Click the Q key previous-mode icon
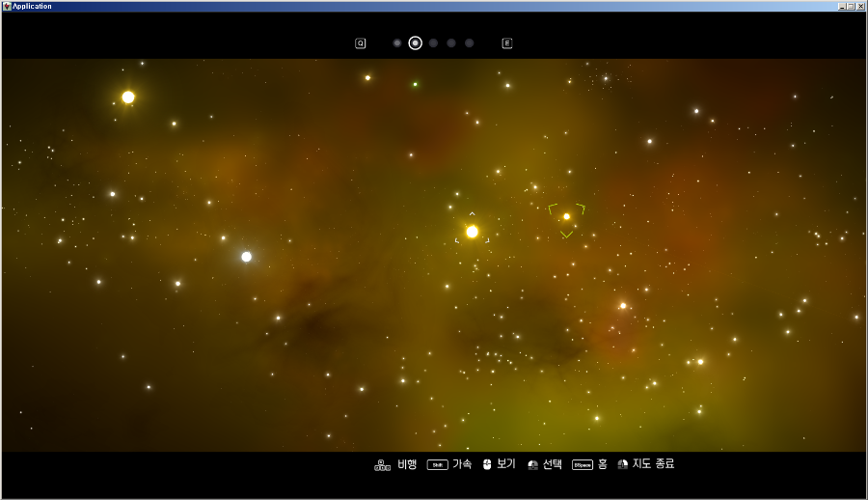The height and width of the screenshot is (500, 868). [361, 43]
